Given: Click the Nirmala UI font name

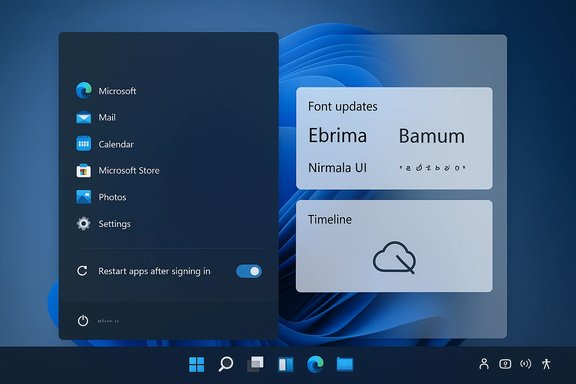Looking at the screenshot, I should (337, 168).
